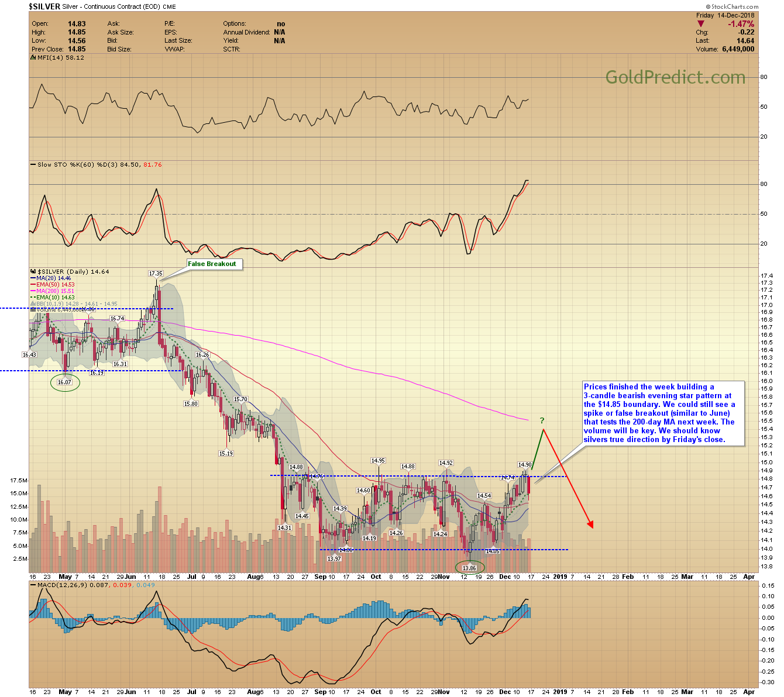Select the -1.47% percent change value

click(x=741, y=24)
